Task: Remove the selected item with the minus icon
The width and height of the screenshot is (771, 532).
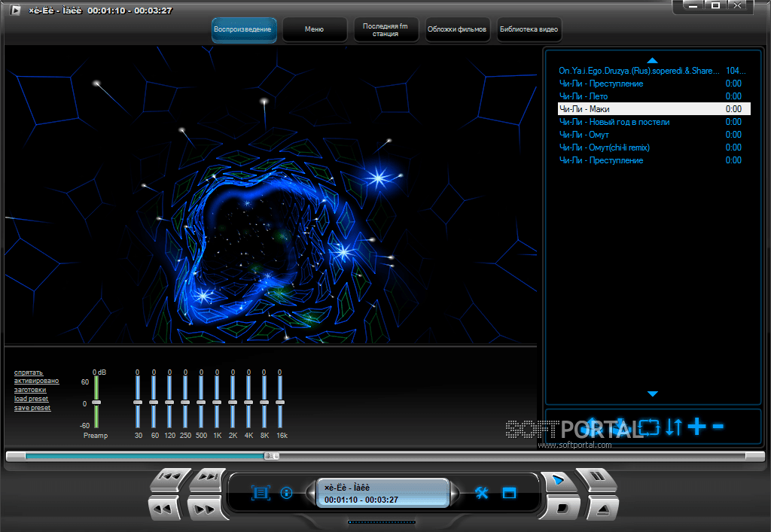Action: click(x=718, y=427)
